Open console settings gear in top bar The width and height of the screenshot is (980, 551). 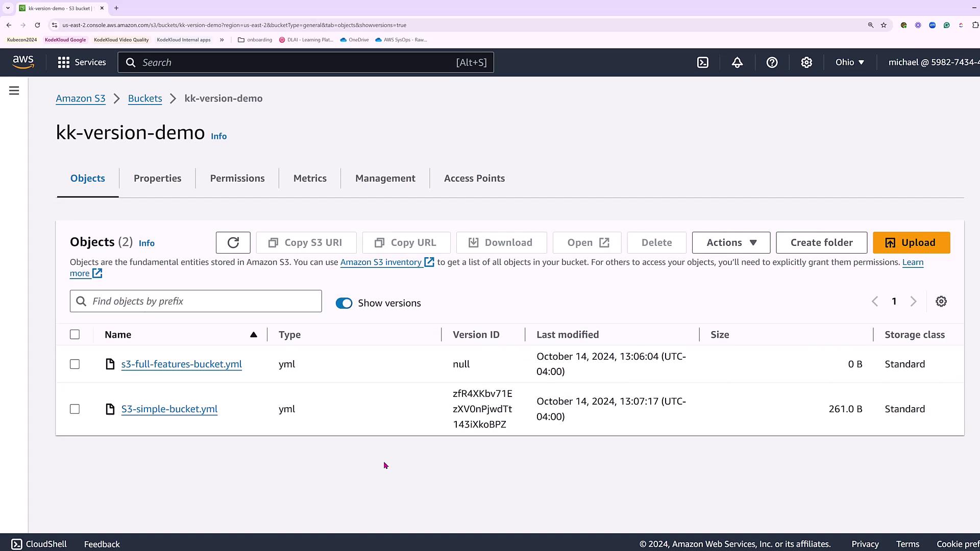[x=806, y=62]
